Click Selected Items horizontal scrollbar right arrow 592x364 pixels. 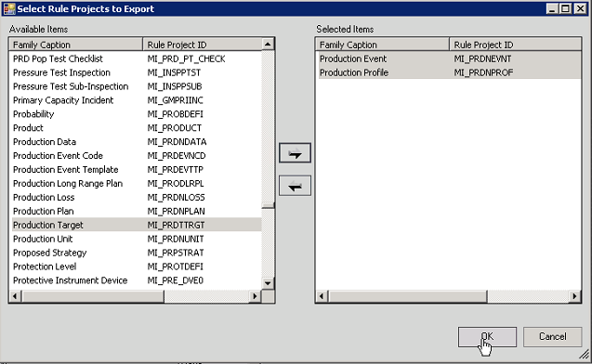(x=574, y=296)
